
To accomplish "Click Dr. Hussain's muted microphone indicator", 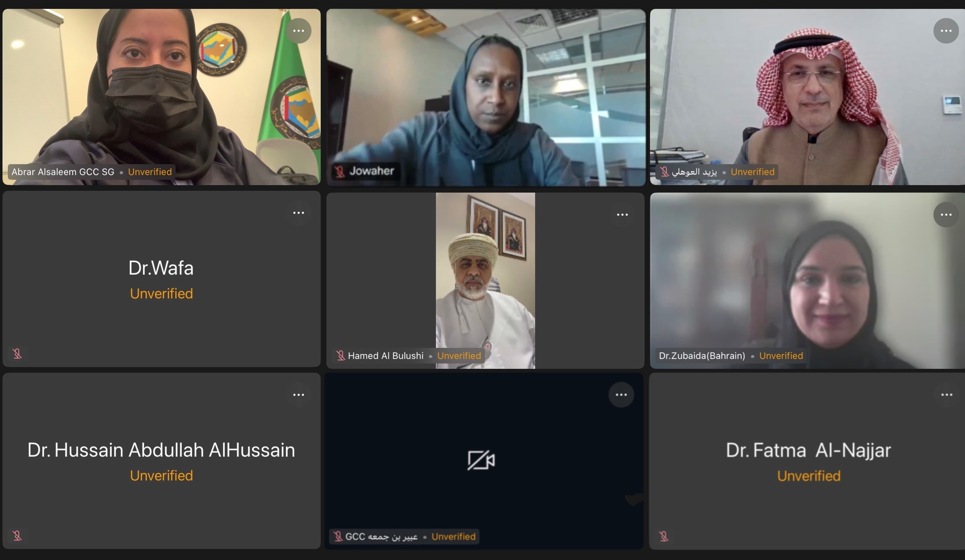I will 17,535.
